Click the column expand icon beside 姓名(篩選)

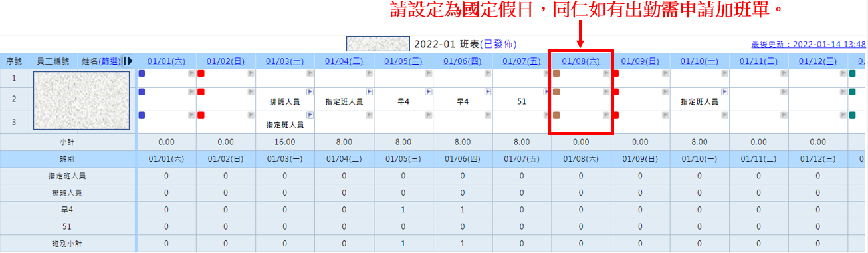(128, 61)
